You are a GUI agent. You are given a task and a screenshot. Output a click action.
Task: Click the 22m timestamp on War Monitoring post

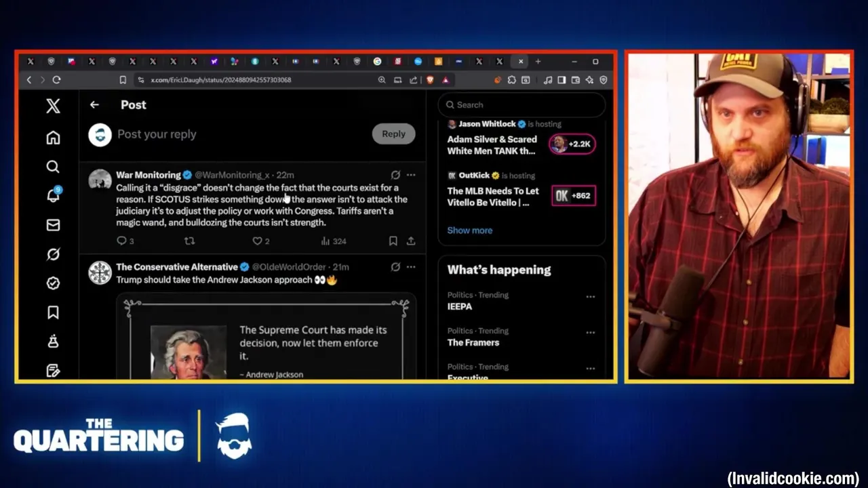coord(285,175)
